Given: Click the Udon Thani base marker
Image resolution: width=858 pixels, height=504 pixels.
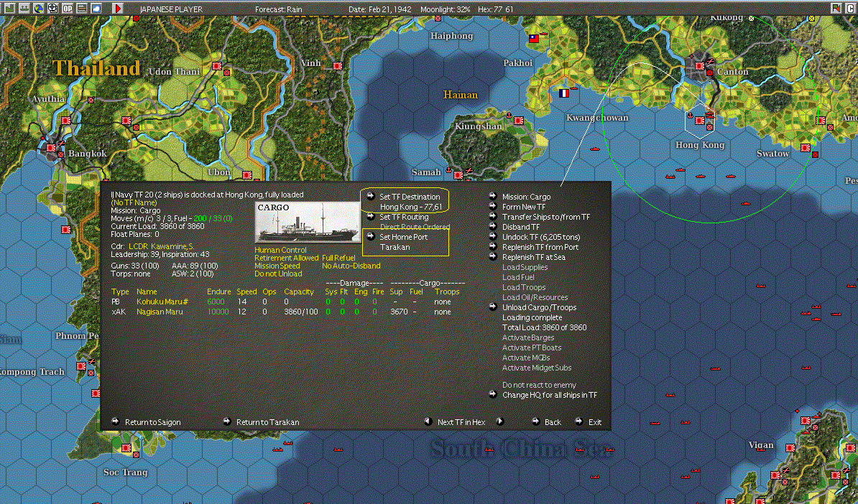Looking at the screenshot, I should (x=217, y=65).
